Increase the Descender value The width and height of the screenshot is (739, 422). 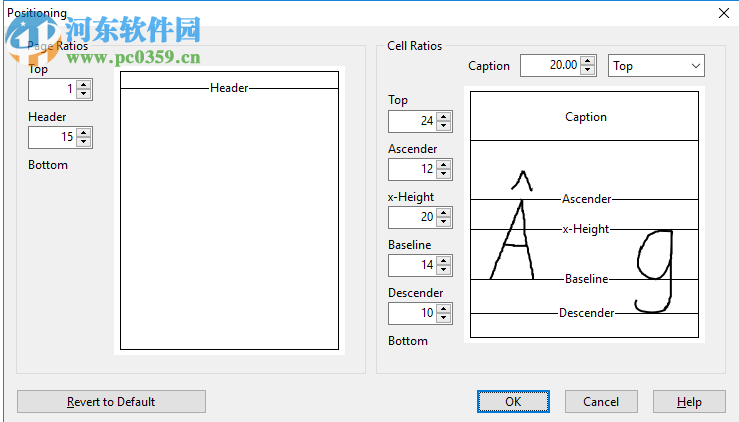[x=443, y=309]
